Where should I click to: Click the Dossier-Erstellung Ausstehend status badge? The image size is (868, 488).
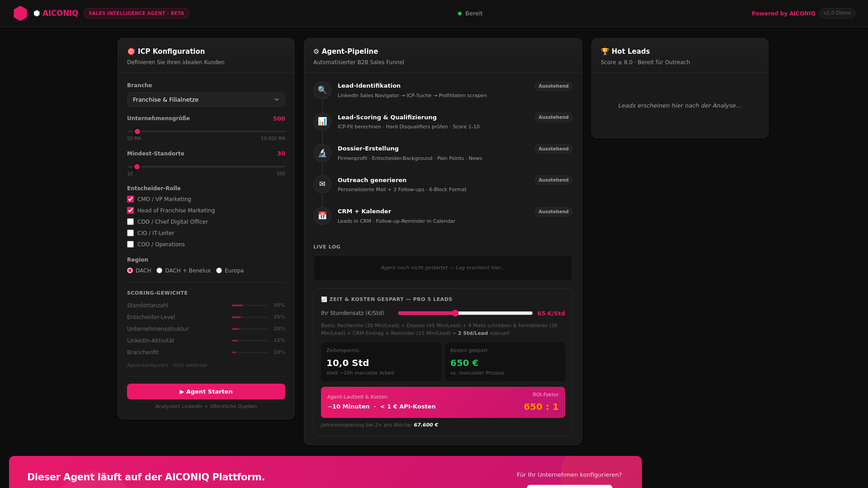553,149
